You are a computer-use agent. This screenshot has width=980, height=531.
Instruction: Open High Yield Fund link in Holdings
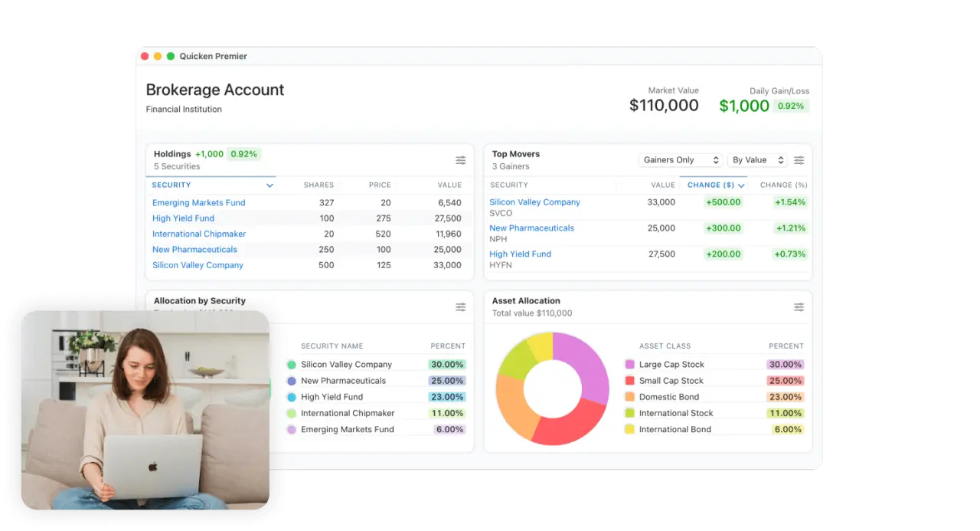[x=183, y=218]
